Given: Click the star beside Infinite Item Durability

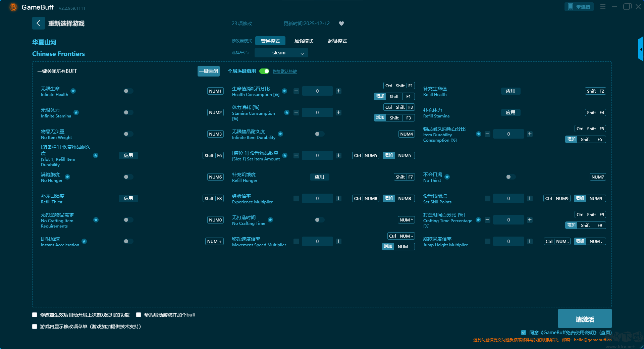Looking at the screenshot, I should click(x=280, y=134).
